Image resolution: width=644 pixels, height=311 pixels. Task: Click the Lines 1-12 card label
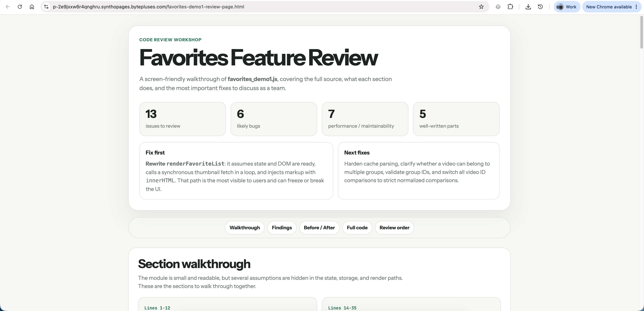tap(157, 308)
